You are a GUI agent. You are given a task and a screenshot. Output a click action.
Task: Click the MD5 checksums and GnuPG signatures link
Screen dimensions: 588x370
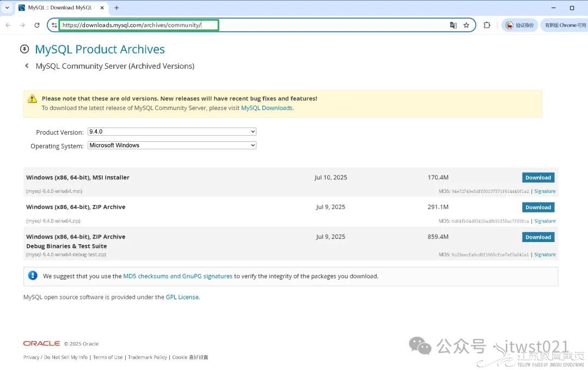tap(177, 276)
